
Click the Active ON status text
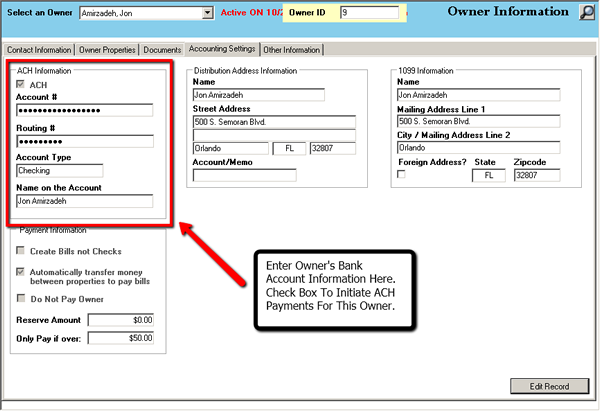pyautogui.click(x=252, y=13)
